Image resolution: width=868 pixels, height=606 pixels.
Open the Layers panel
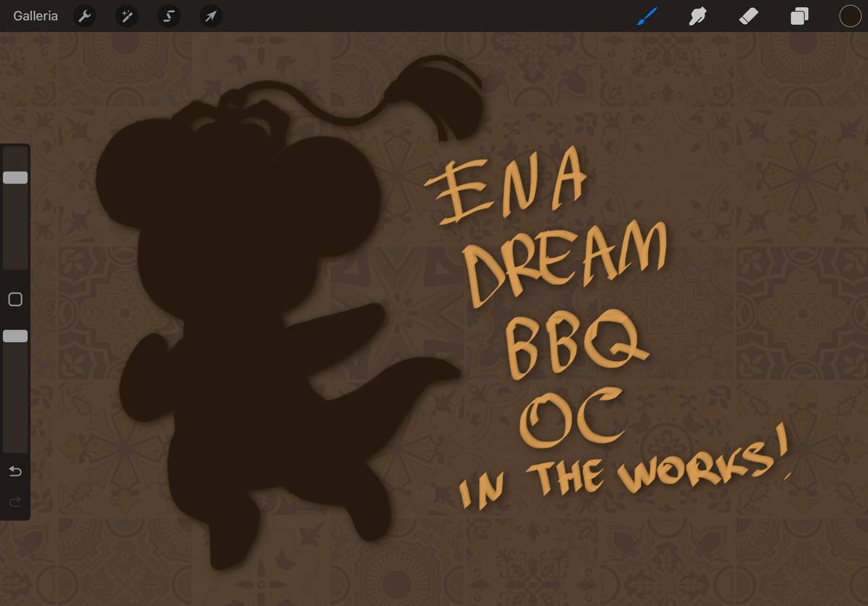pyautogui.click(x=799, y=16)
